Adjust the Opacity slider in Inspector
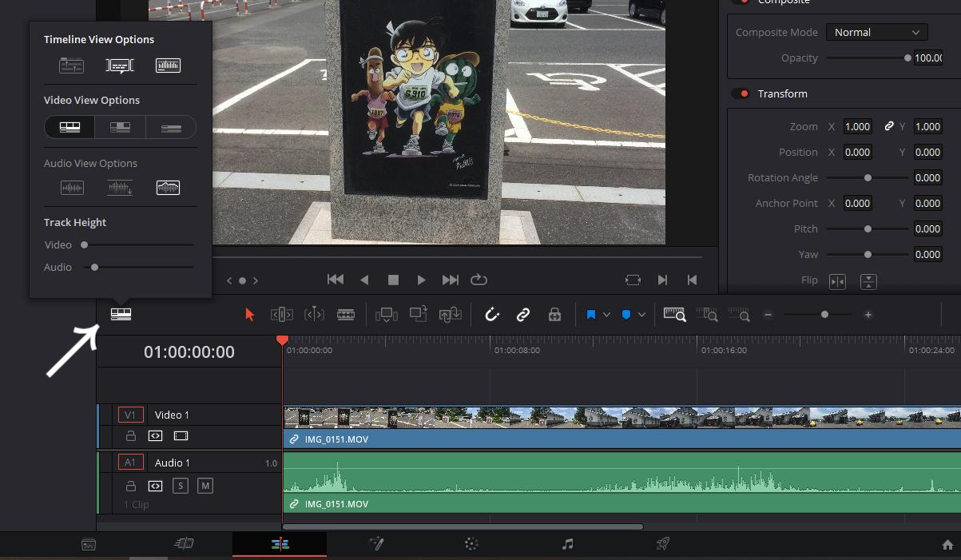 (x=907, y=58)
